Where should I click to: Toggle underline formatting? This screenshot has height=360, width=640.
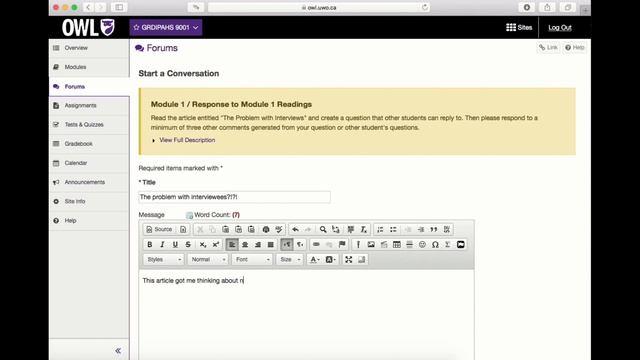point(175,244)
